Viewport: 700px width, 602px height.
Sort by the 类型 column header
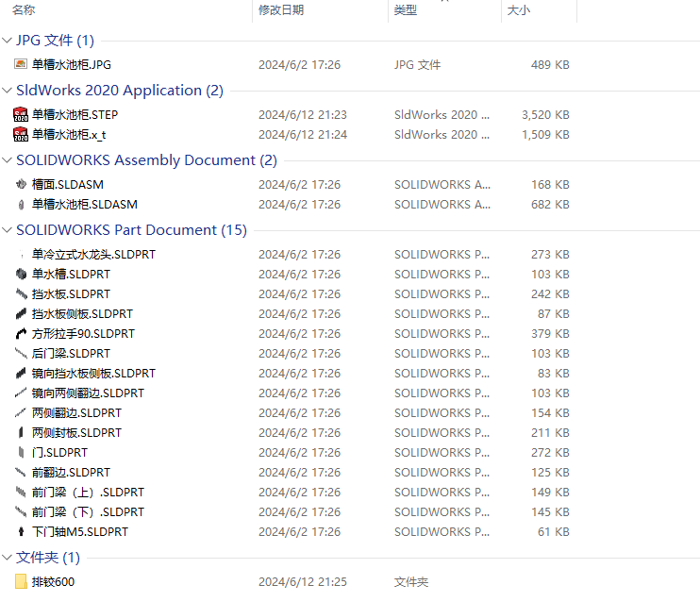click(406, 9)
